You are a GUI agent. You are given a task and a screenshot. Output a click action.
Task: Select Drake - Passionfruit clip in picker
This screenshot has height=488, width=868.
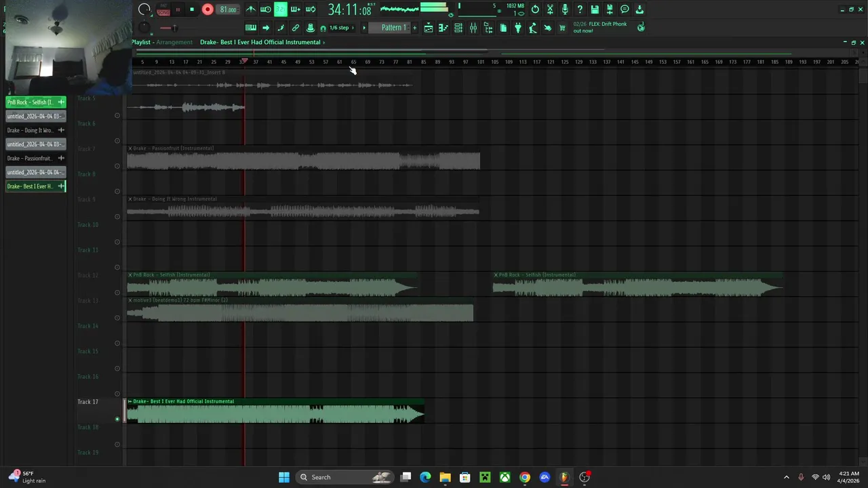[36, 158]
